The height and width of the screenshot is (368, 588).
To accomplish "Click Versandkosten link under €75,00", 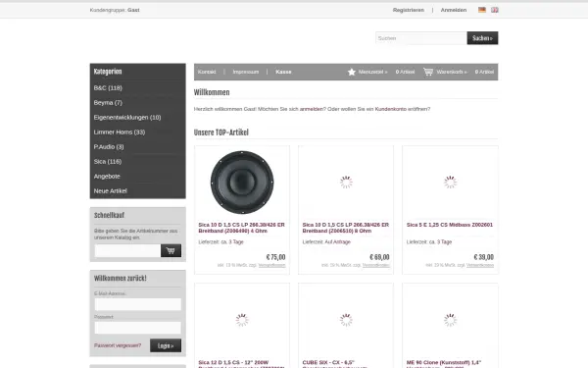I will 271,265.
